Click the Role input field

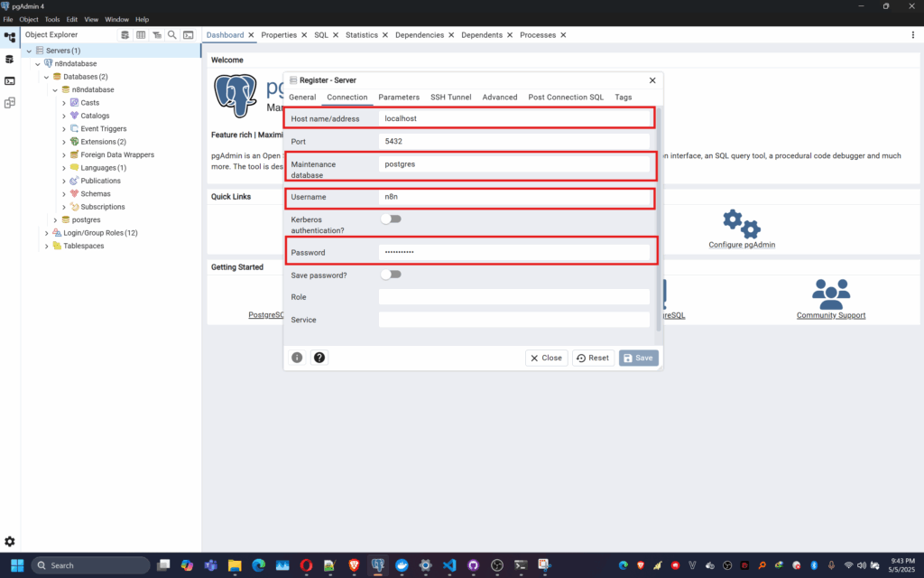click(x=513, y=296)
